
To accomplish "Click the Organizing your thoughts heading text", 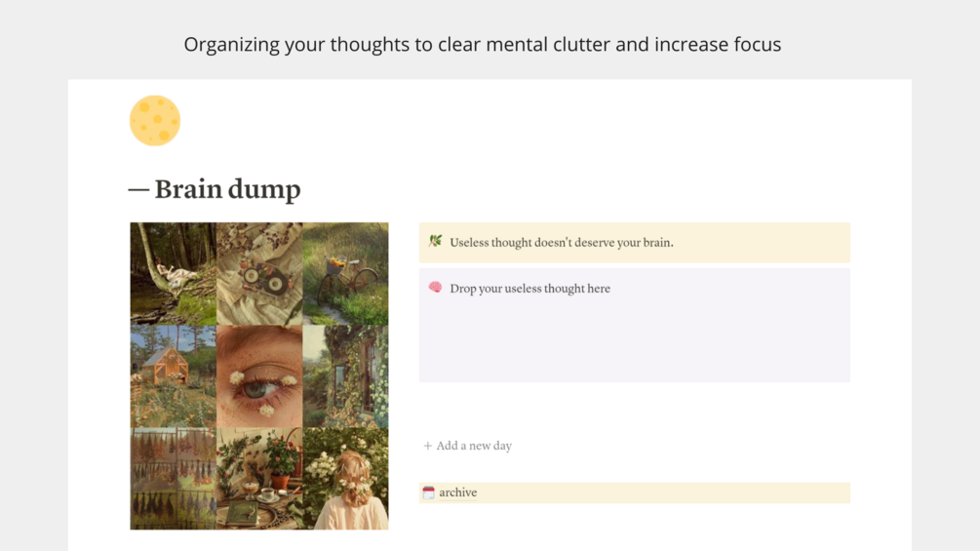I will tap(483, 44).
